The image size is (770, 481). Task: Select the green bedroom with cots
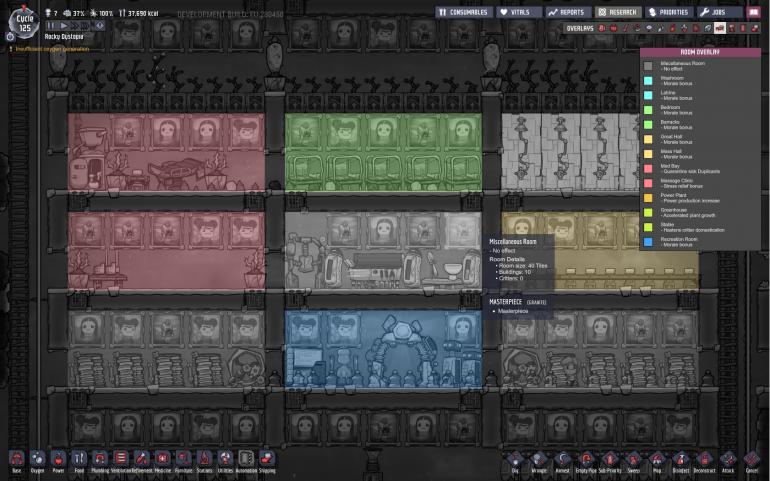tap(383, 152)
